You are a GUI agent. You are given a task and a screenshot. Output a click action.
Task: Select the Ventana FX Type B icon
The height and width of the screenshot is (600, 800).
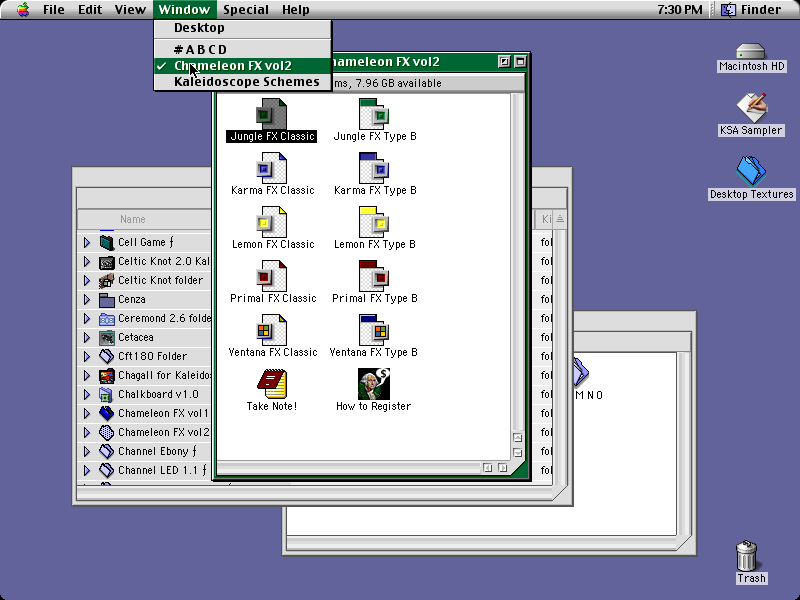coord(374,330)
